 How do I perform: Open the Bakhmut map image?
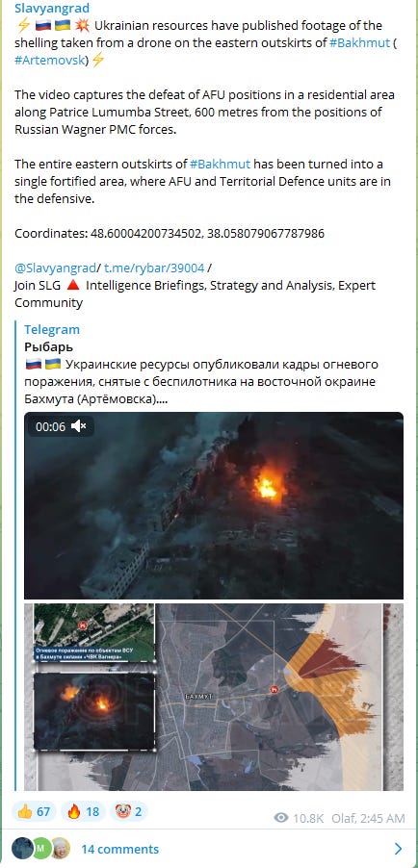[x=214, y=697]
